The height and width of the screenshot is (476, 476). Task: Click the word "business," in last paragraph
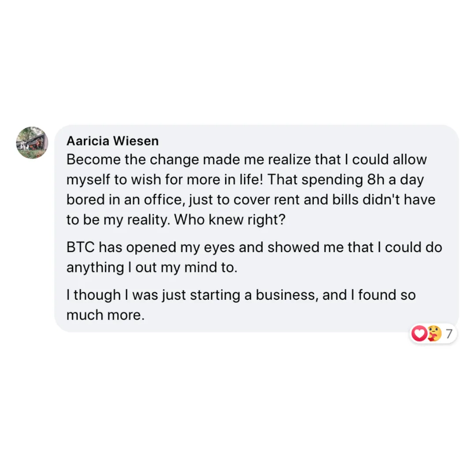287,295
